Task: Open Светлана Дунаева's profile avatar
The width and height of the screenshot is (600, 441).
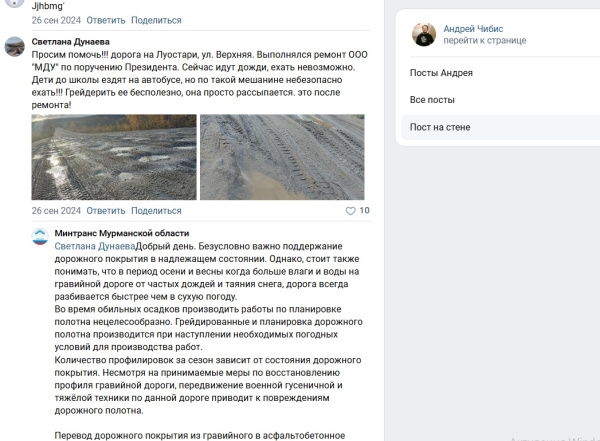Action: click(x=15, y=47)
